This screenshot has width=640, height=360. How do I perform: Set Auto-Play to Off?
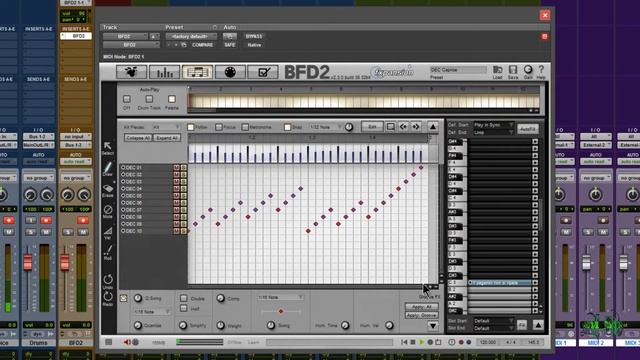pos(127,99)
